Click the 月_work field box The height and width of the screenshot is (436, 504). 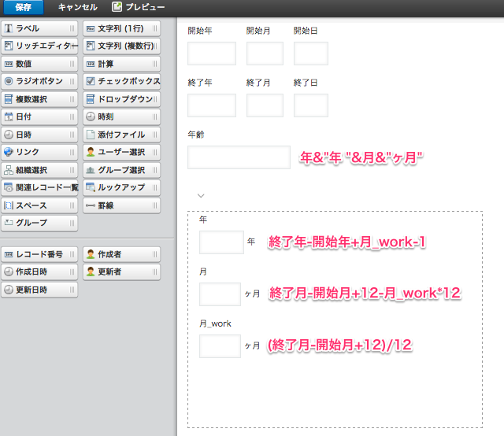(x=220, y=346)
